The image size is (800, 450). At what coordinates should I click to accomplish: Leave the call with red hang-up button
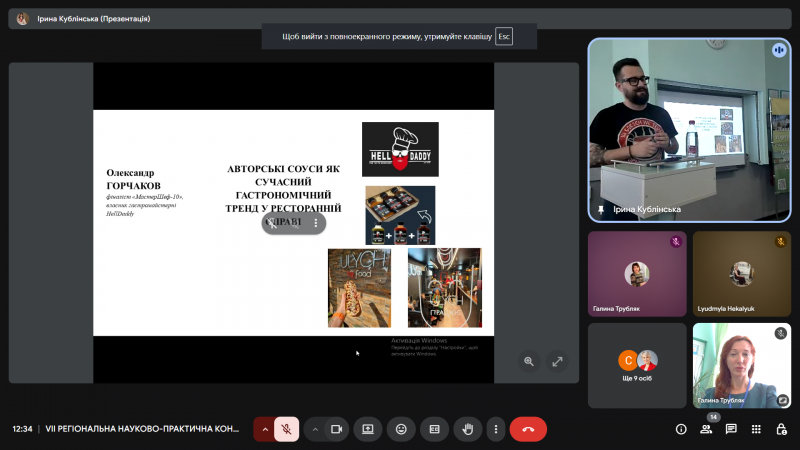click(x=528, y=429)
